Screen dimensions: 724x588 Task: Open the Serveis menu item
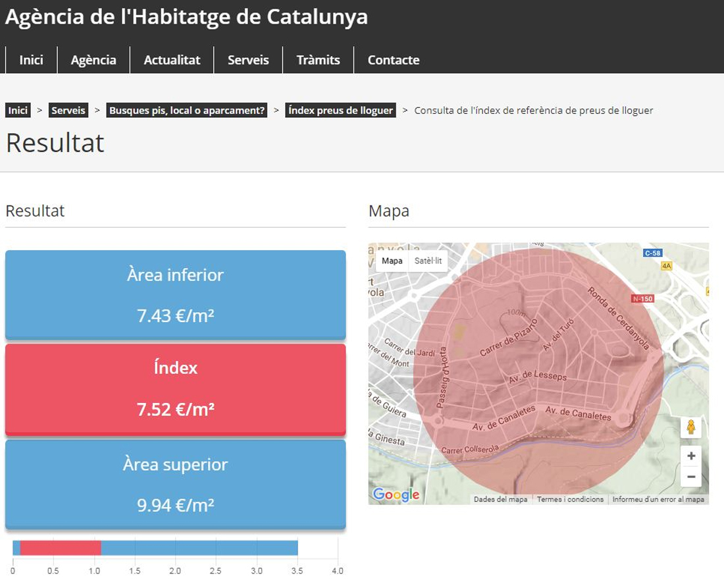(x=248, y=60)
